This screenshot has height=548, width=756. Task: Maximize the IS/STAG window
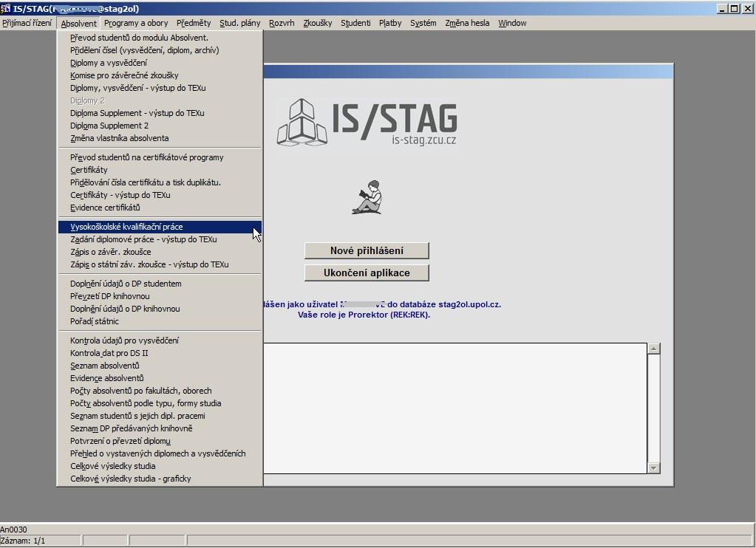pos(734,9)
